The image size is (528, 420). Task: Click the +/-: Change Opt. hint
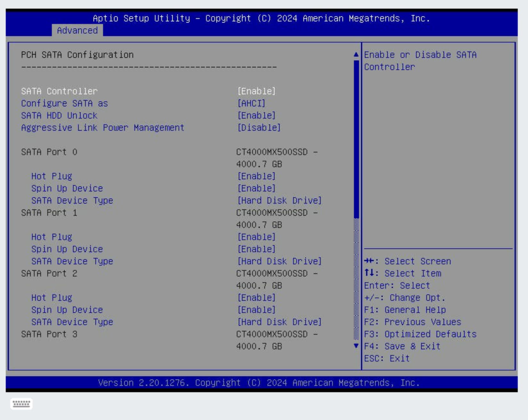(x=405, y=298)
